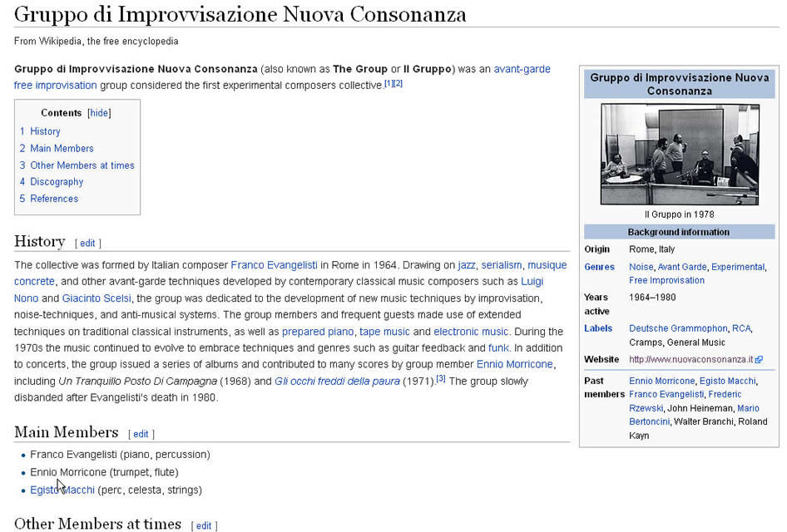Visit the nuovaconsonanza.it website link
The image size is (787, 532).
coord(691,359)
